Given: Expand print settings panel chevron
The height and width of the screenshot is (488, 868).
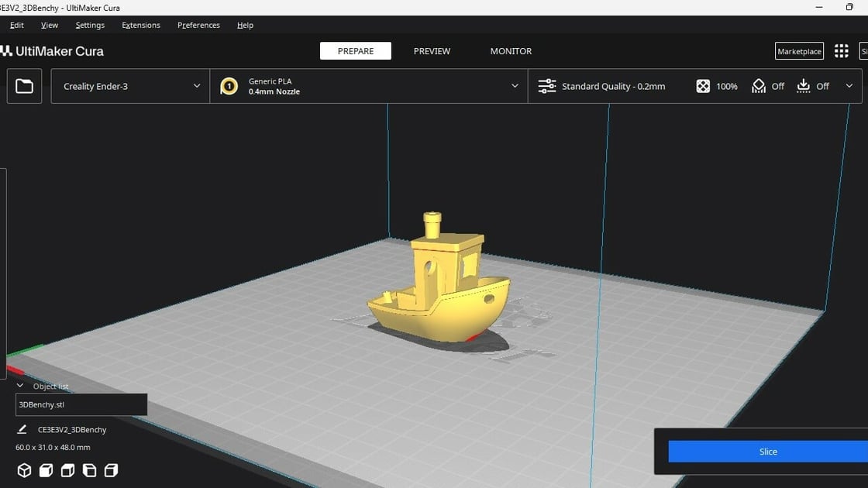Looking at the screenshot, I should point(849,86).
